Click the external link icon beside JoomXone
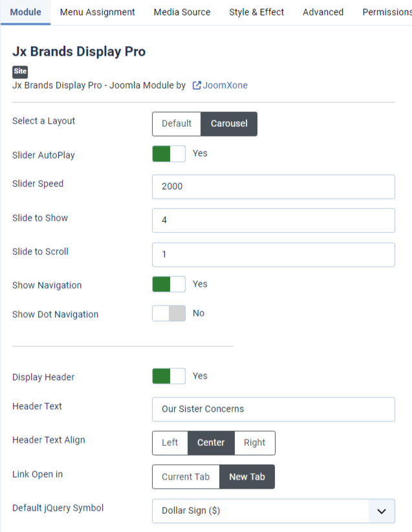 coord(197,85)
